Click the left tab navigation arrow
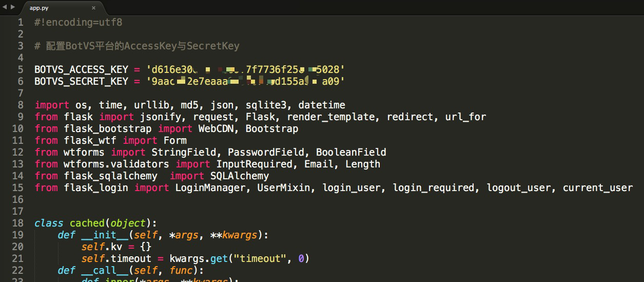Viewport: 644px width, 282px height. 5,7
